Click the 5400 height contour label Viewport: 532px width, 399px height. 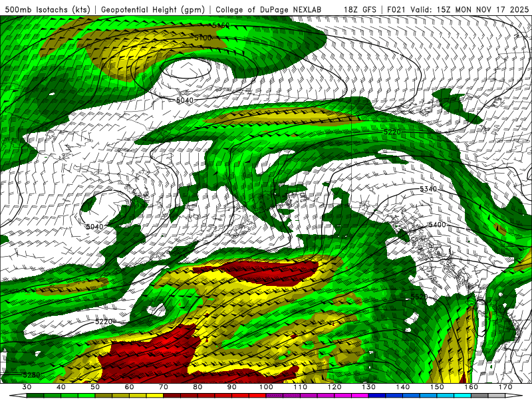tap(437, 225)
